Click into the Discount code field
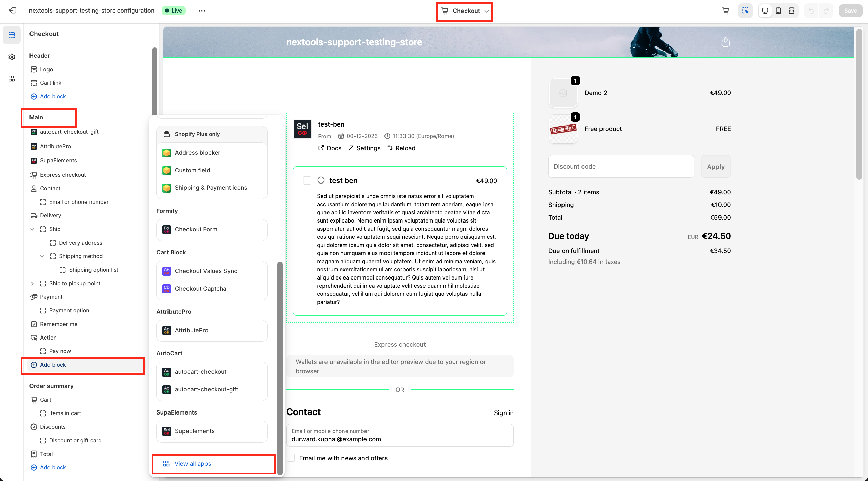This screenshot has height=481, width=868. [x=620, y=167]
